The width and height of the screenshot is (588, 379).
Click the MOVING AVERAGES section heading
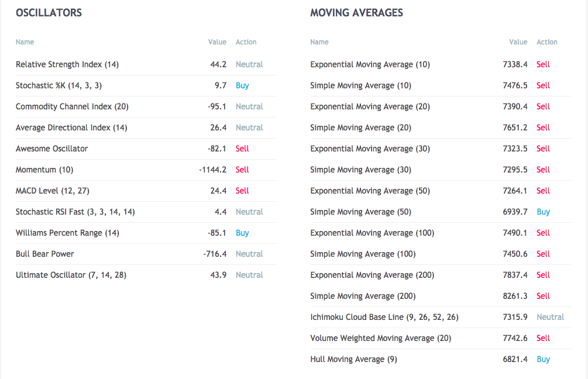click(x=357, y=13)
